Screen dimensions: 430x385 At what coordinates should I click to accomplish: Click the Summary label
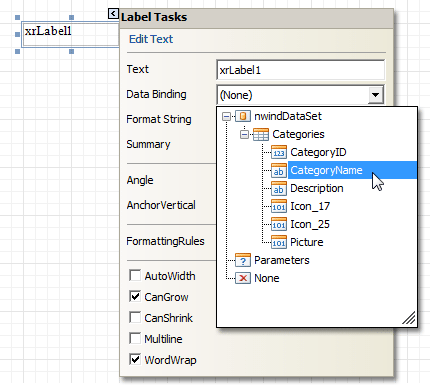[x=148, y=144]
